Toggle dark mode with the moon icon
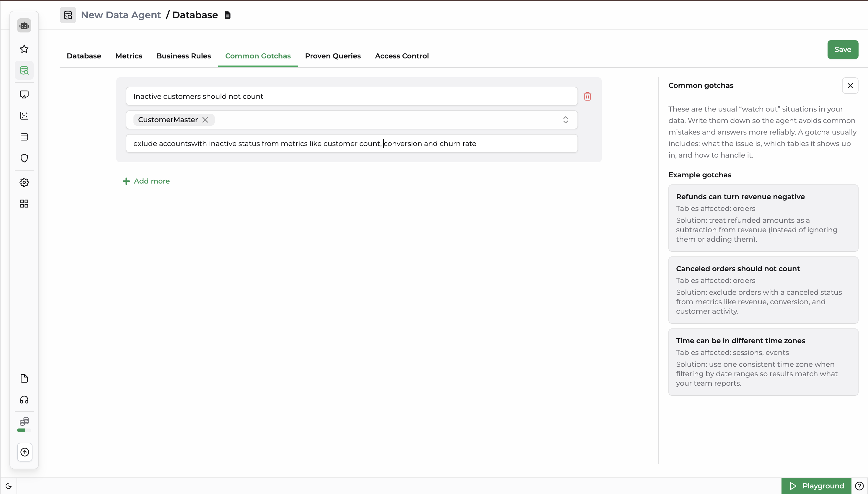 (x=9, y=486)
